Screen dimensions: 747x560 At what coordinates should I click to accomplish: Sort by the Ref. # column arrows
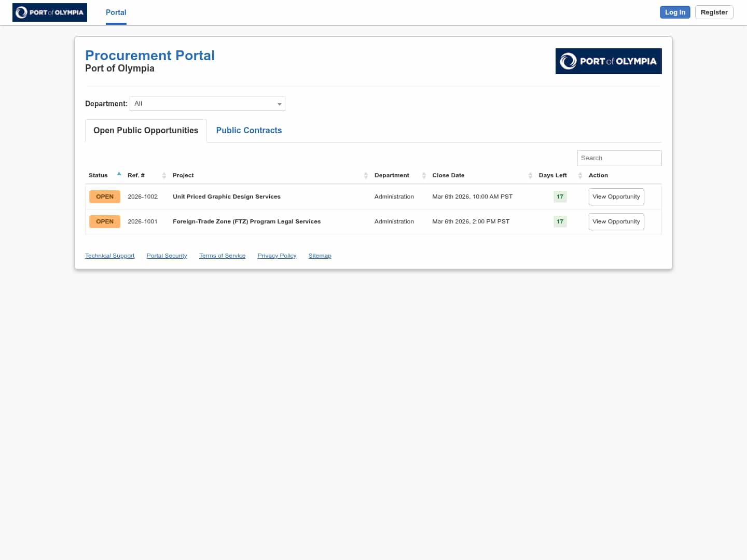[x=163, y=175]
